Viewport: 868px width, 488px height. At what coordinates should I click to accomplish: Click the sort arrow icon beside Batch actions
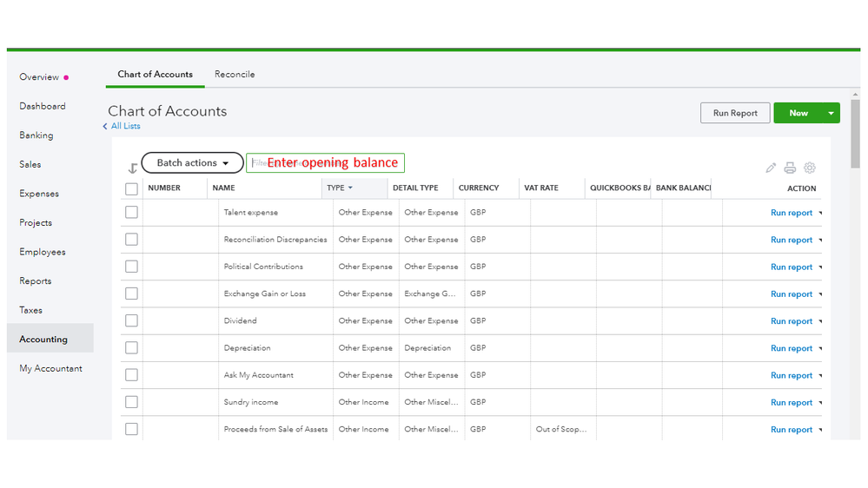pos(132,168)
